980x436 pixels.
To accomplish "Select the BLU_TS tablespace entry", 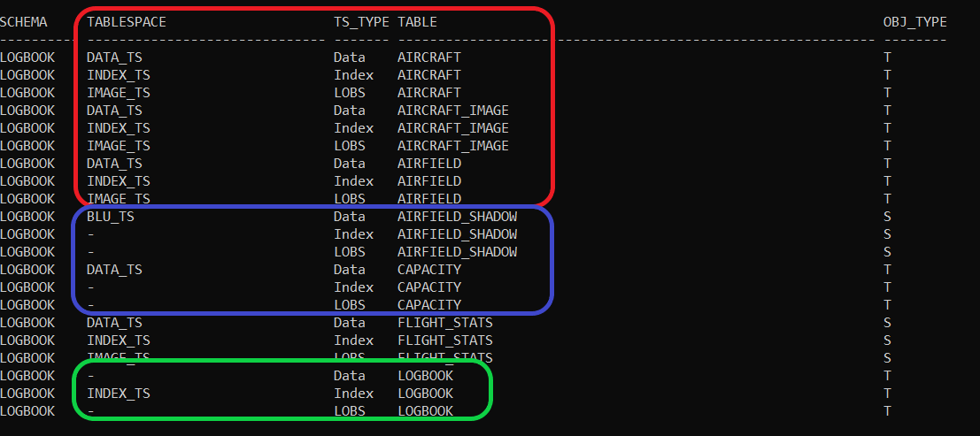I will point(110,217).
